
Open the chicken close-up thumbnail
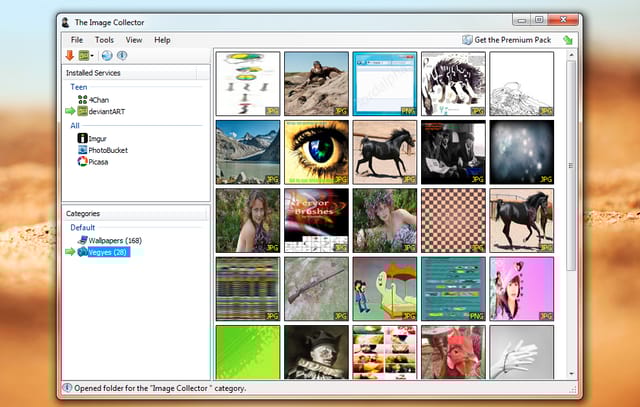453,352
